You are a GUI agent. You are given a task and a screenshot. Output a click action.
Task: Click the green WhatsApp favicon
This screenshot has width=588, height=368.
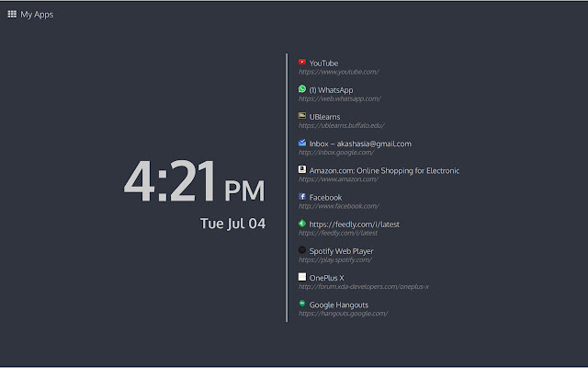302,89
